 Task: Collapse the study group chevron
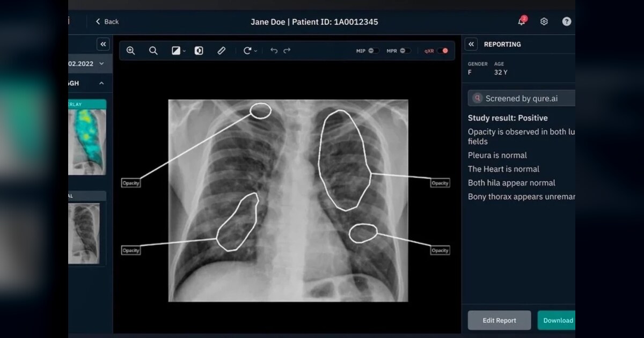(101, 83)
